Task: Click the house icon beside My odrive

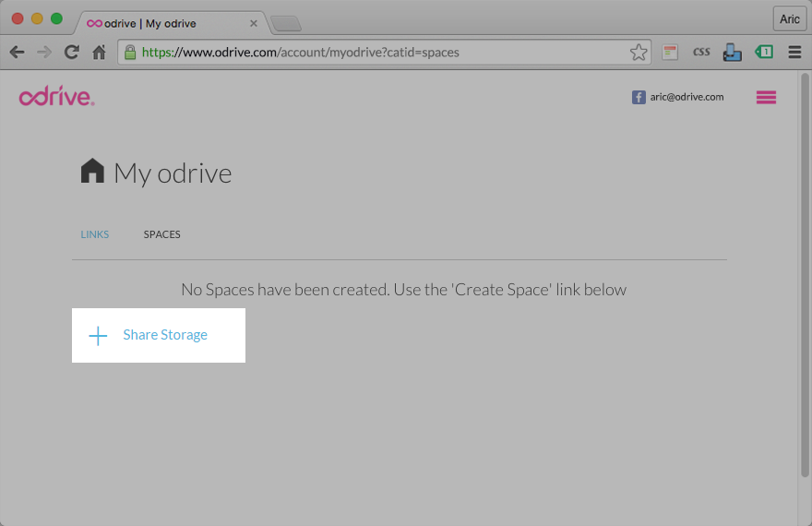Action: click(x=92, y=172)
